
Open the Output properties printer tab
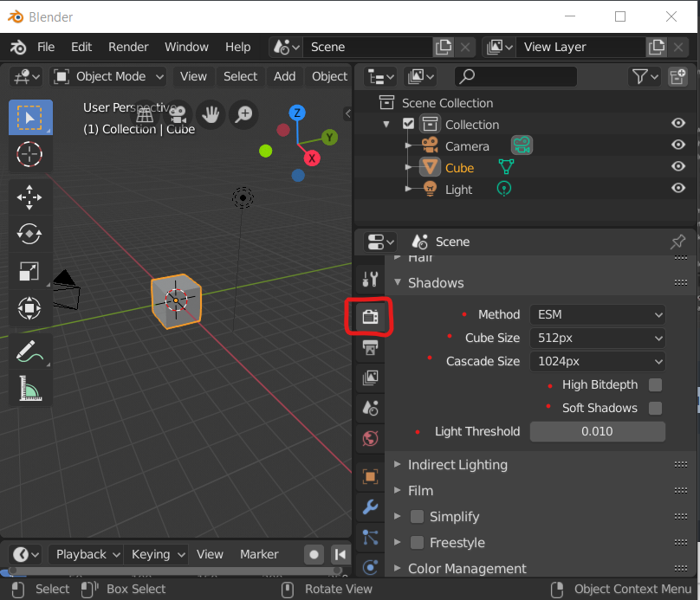[370, 347]
